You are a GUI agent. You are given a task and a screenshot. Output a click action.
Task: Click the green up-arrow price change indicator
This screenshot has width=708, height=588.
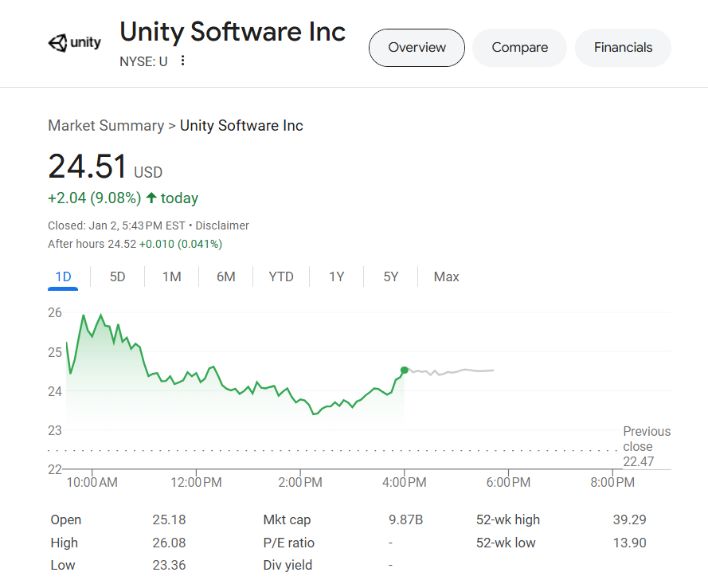151,198
